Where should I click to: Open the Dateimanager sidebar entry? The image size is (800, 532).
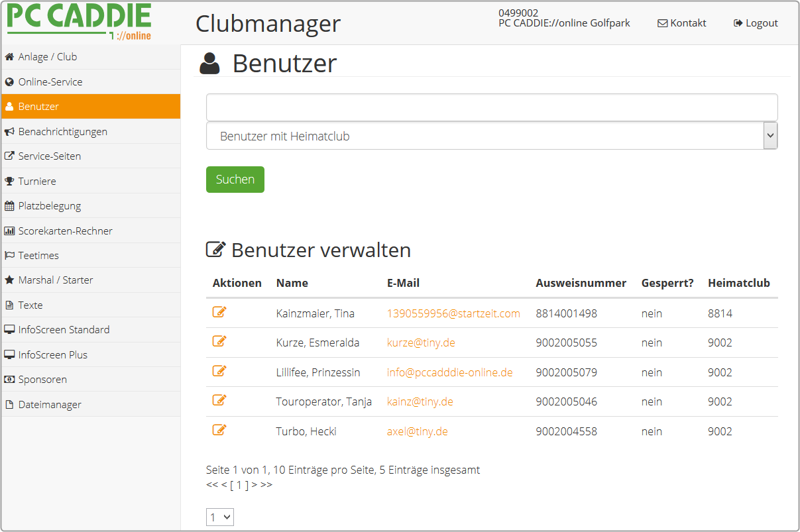click(x=50, y=405)
